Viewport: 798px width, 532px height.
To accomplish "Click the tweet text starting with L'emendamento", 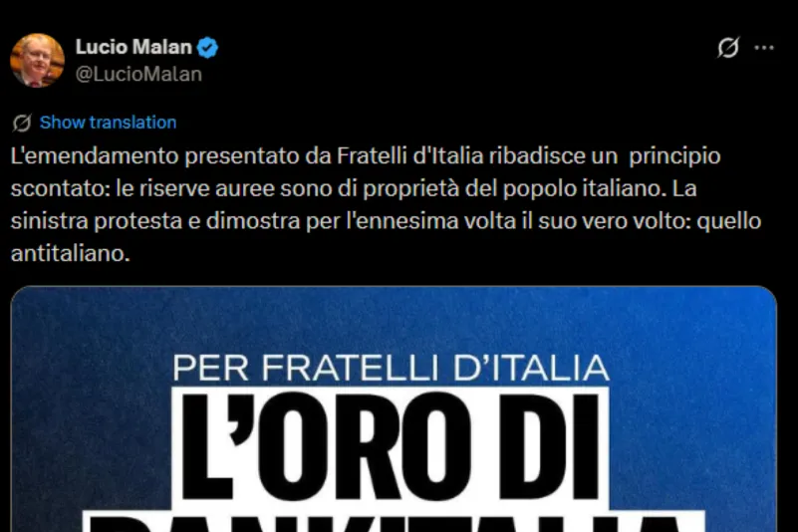I will (386, 204).
